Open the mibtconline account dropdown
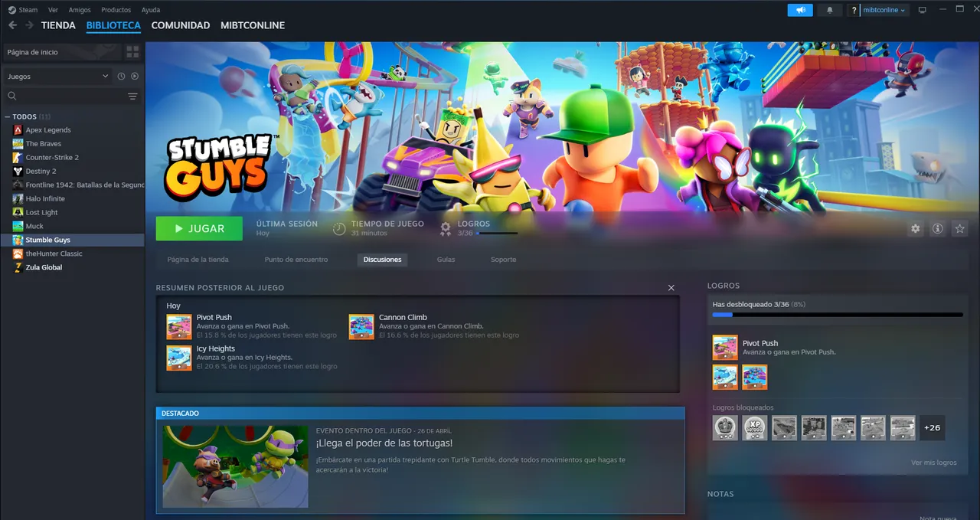The height and width of the screenshot is (520, 980). (885, 10)
